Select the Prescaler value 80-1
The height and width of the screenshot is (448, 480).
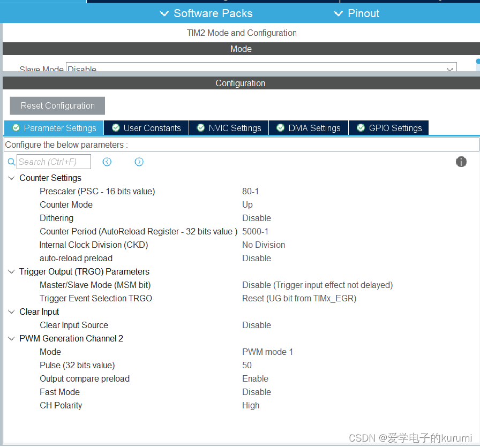point(251,192)
